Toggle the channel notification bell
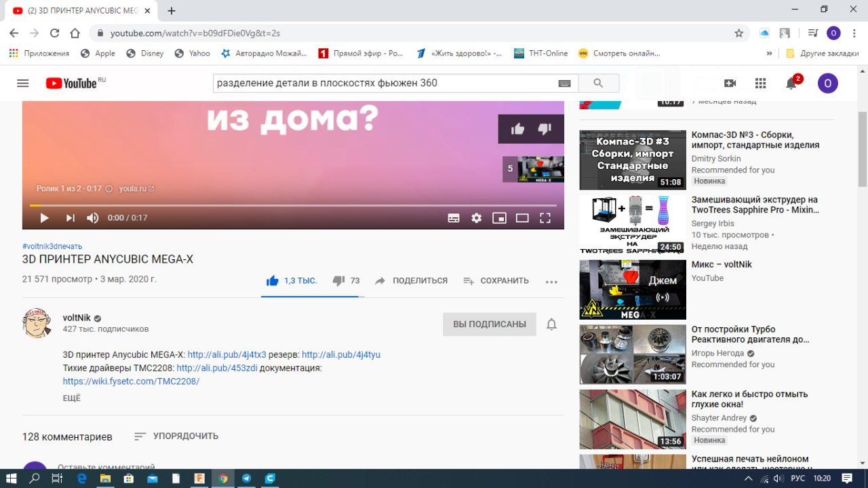The width and height of the screenshot is (868, 488). point(551,324)
